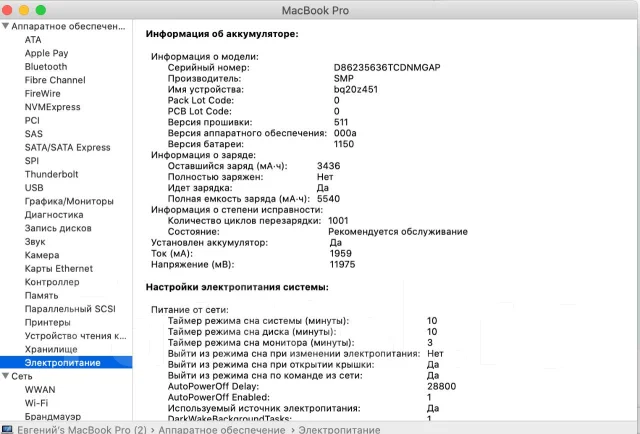Click manufacturer value SMP
Screen dimensions: 640x434
pyautogui.click(x=344, y=78)
